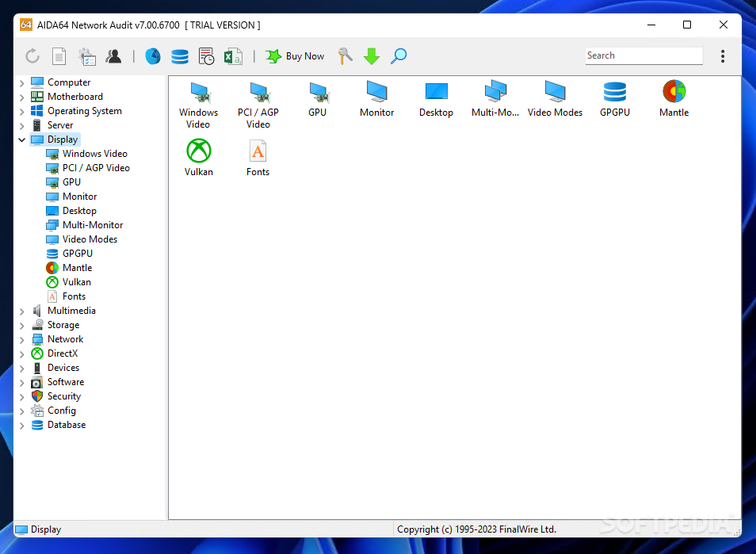
Task: Click the Excel export toolbar icon
Action: point(233,56)
